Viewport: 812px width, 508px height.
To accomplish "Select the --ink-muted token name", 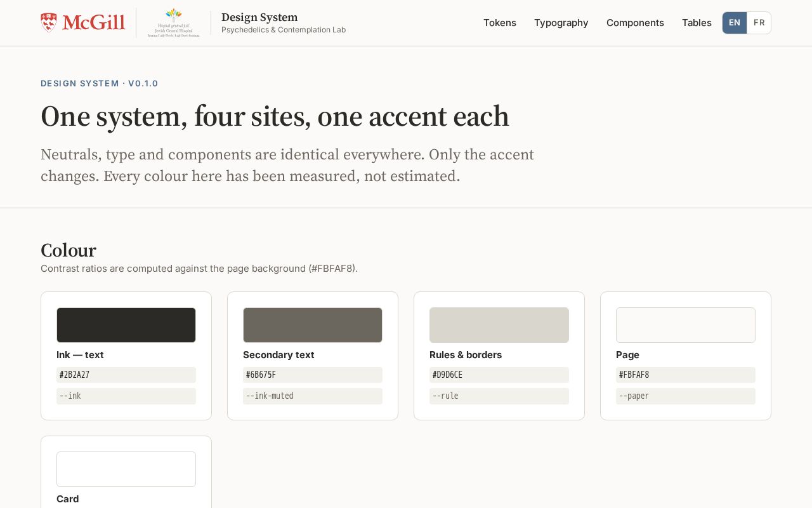I will (x=313, y=396).
